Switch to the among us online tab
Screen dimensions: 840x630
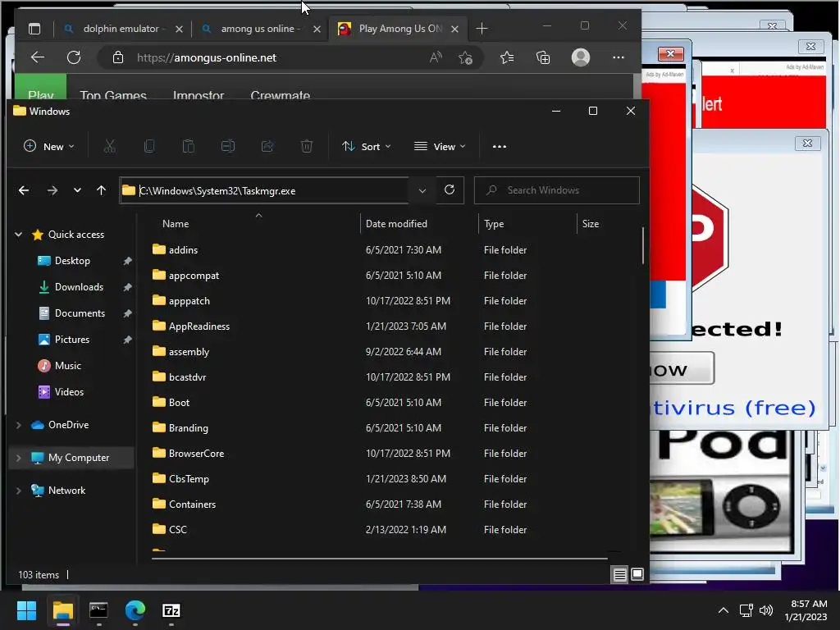[259, 29]
